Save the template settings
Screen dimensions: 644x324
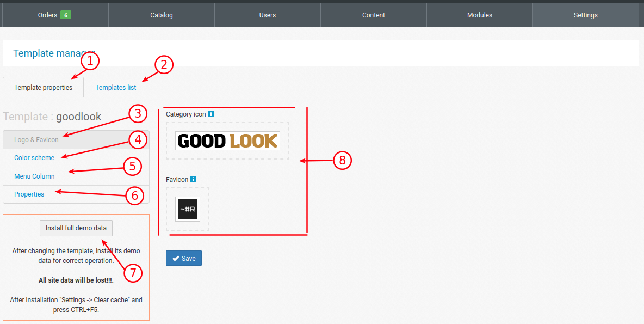pyautogui.click(x=184, y=258)
